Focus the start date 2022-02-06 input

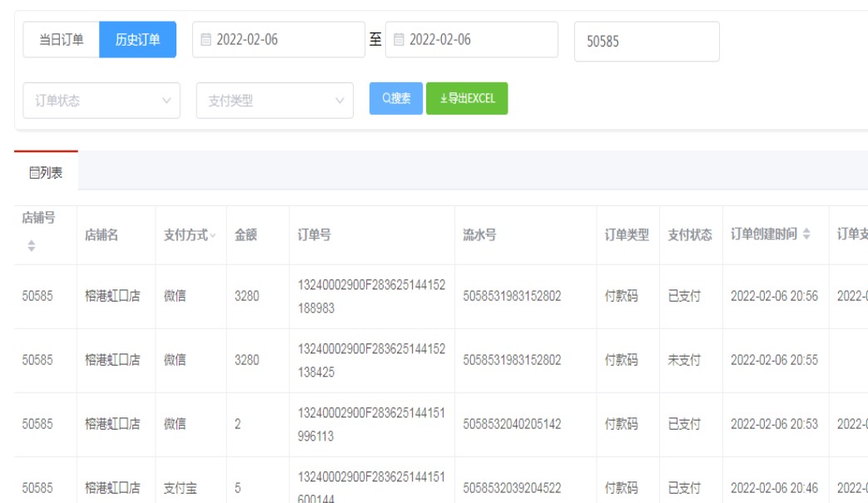(283, 40)
